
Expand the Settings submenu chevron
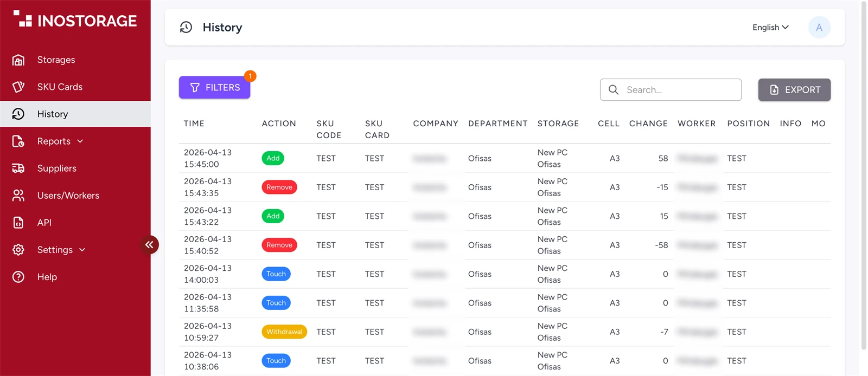82,250
